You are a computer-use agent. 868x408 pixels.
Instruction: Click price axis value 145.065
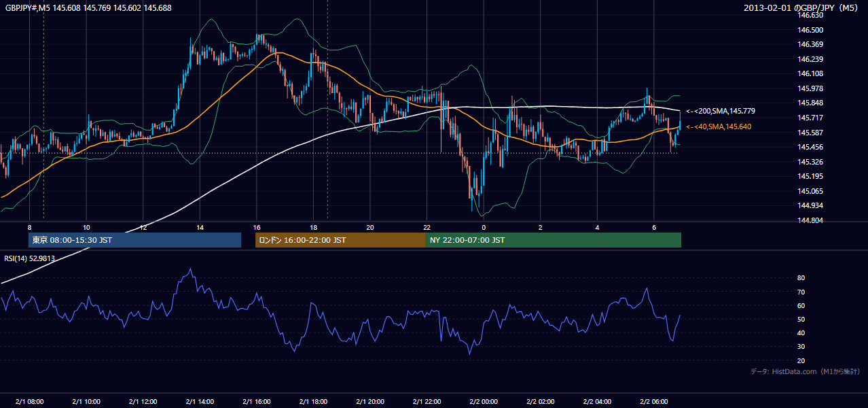[810, 191]
